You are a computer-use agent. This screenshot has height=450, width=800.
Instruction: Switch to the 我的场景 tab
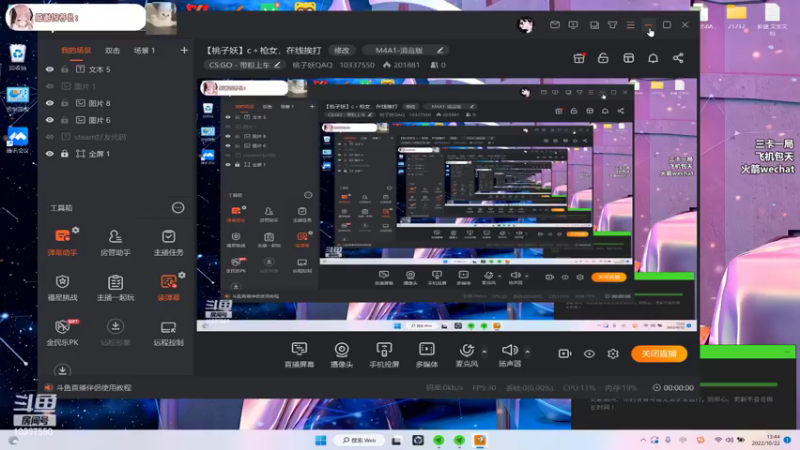point(76,51)
